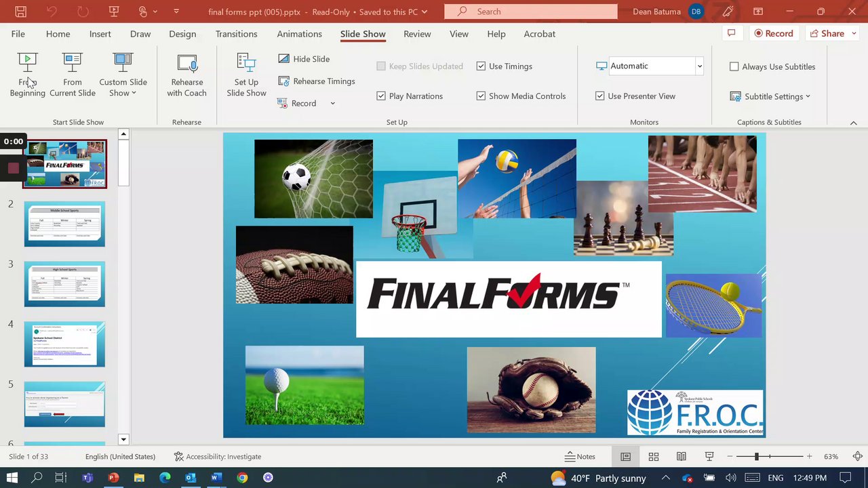Switch to the Insert tab
868x488 pixels.
point(100,34)
